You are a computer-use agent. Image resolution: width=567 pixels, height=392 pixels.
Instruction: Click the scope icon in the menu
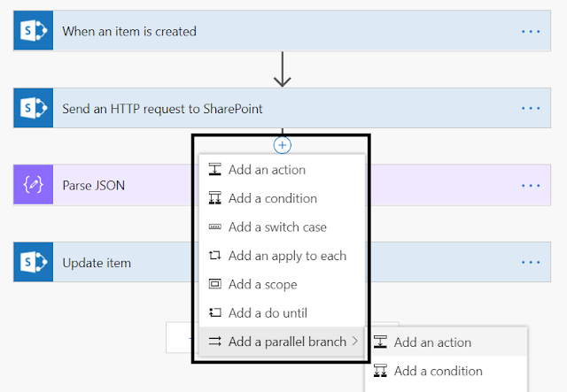pos(214,284)
